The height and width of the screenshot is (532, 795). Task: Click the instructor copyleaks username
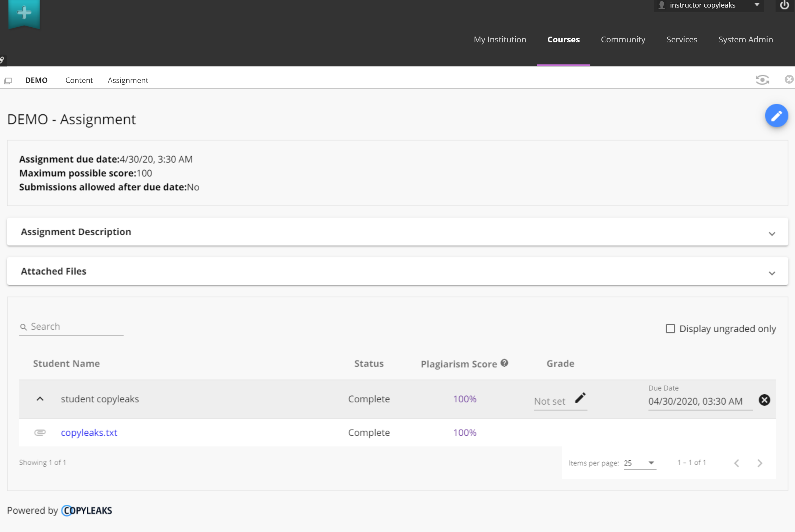point(702,5)
